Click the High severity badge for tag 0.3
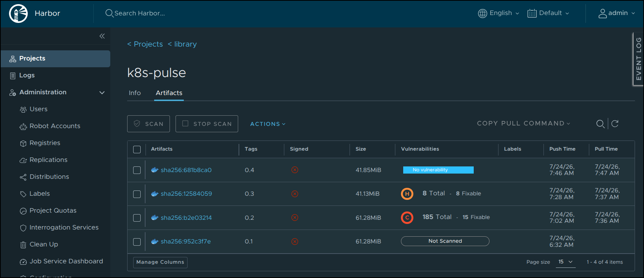 pos(407,193)
